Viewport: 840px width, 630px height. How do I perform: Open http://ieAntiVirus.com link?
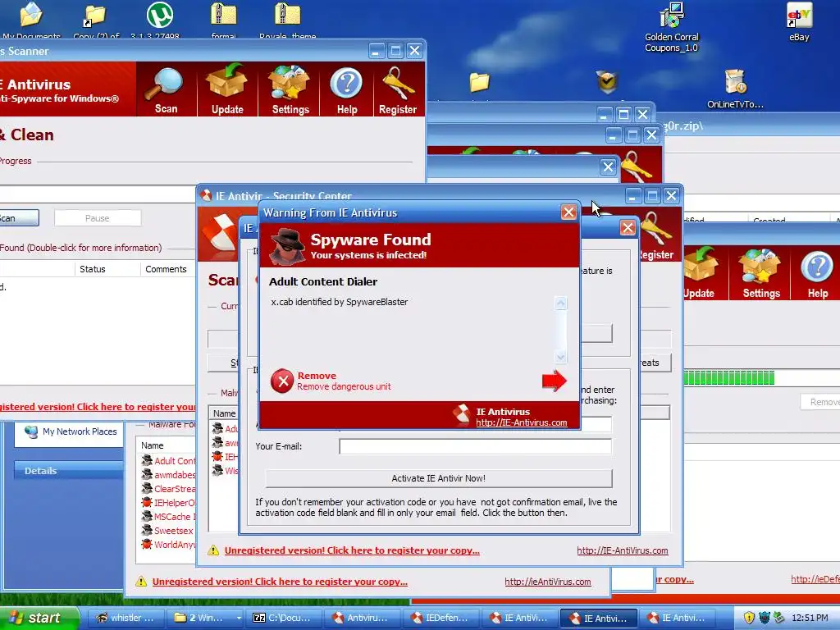pos(547,582)
